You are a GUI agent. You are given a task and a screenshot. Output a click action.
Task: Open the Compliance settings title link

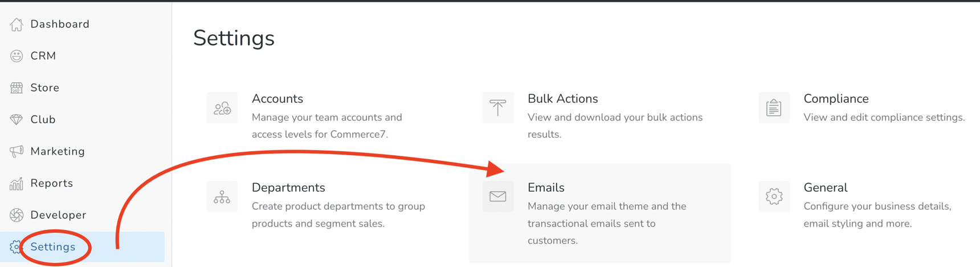(836, 99)
